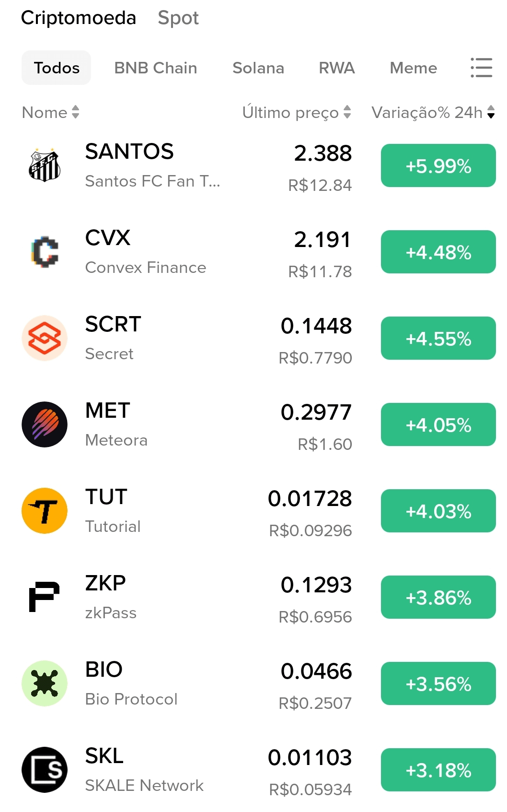Open the SKL price 0.01103
Image resolution: width=507 pixels, height=812 pixels.
(310, 758)
